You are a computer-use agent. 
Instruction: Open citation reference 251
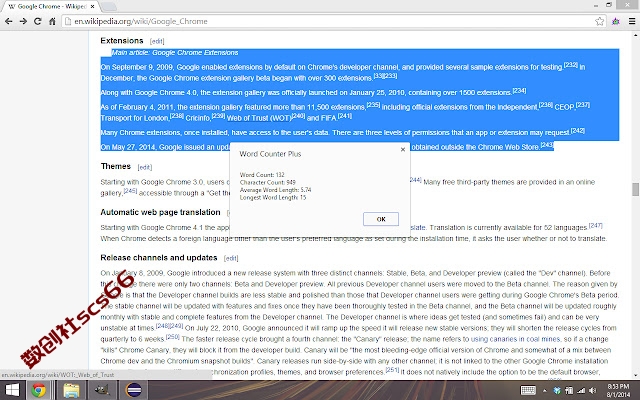click(392, 370)
